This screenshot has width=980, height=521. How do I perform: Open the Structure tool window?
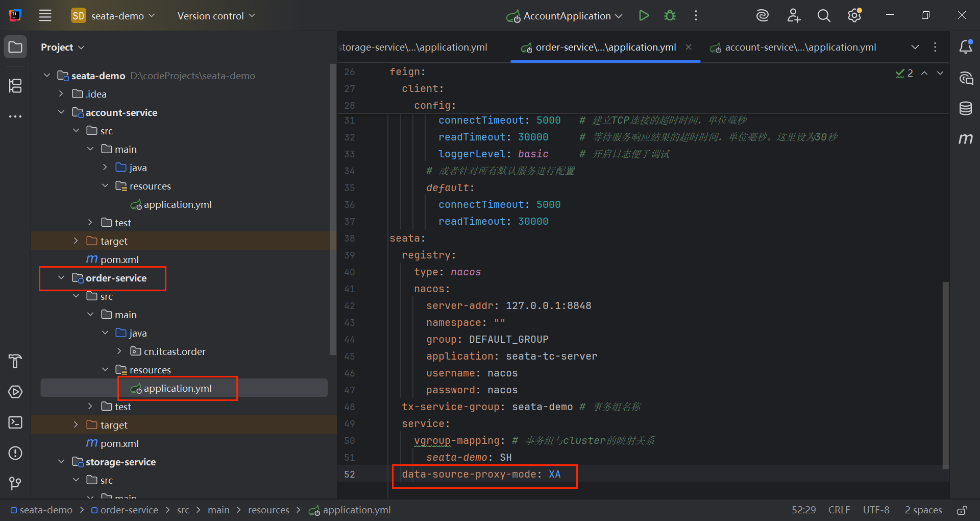point(15,86)
